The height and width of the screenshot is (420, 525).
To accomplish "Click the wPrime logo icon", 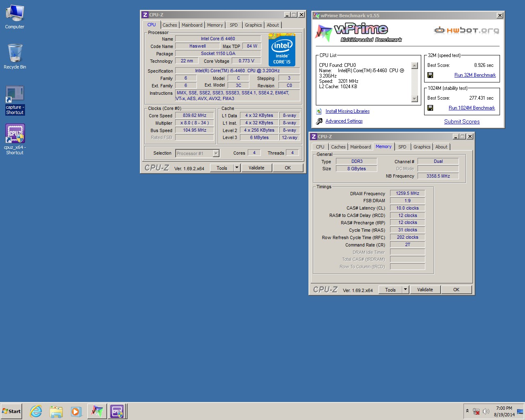I will [323, 33].
